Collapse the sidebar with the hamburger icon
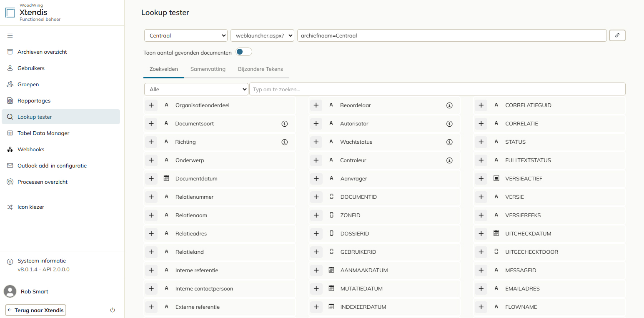 point(10,36)
